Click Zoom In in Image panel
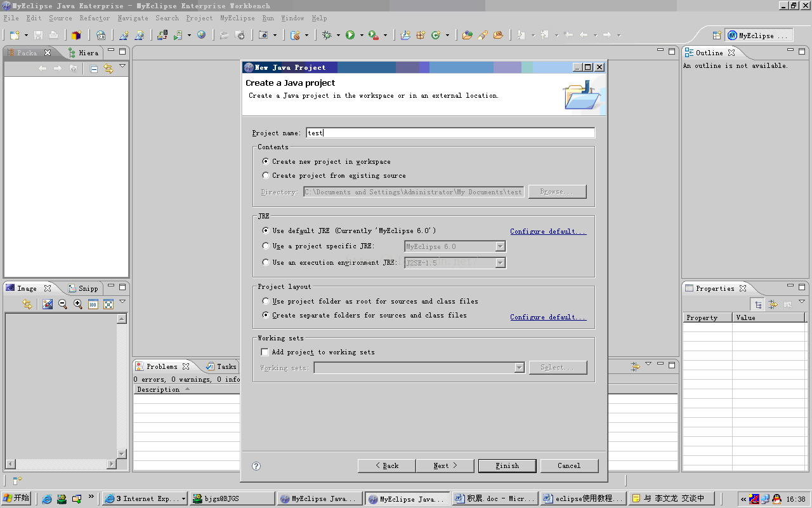 tap(78, 304)
